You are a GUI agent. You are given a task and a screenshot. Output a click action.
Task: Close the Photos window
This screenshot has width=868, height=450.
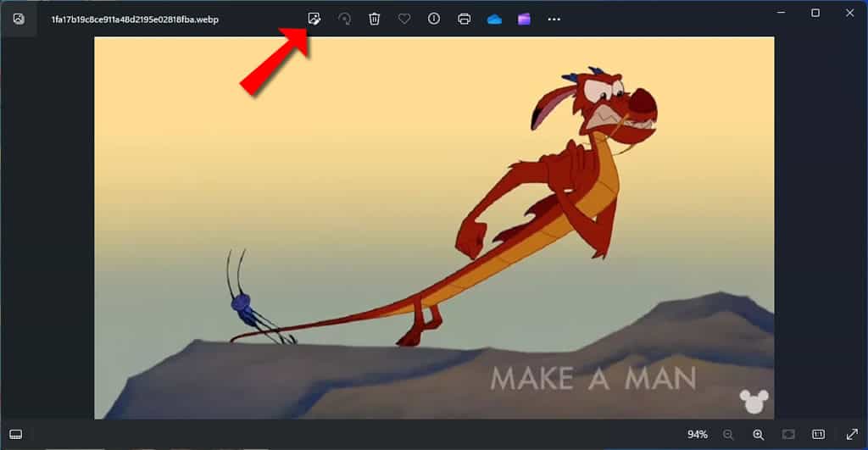tap(849, 12)
